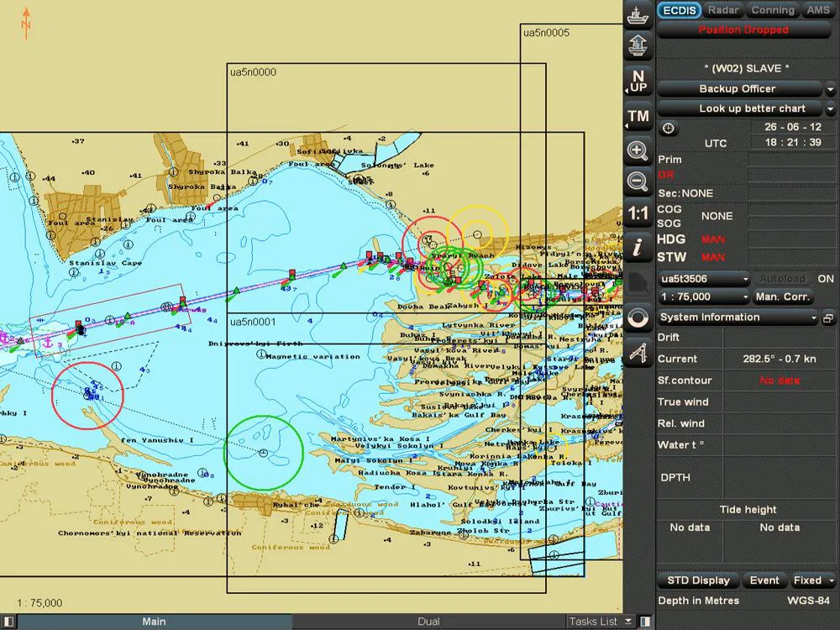Toggle True Motion (TM) mode
The height and width of the screenshot is (630, 840).
coord(638,116)
